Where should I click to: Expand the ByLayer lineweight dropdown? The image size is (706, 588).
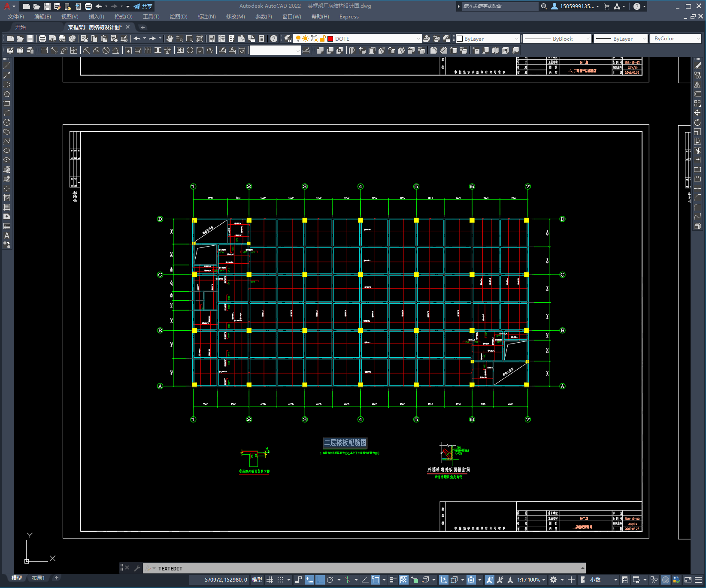[x=644, y=39]
